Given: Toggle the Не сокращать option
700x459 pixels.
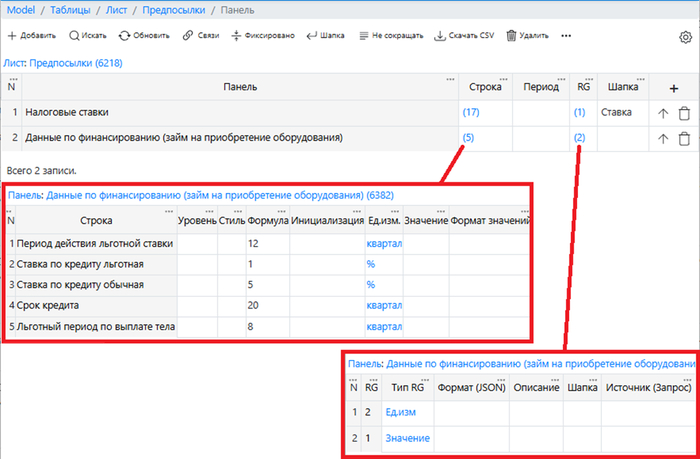Looking at the screenshot, I should pyautogui.click(x=390, y=36).
